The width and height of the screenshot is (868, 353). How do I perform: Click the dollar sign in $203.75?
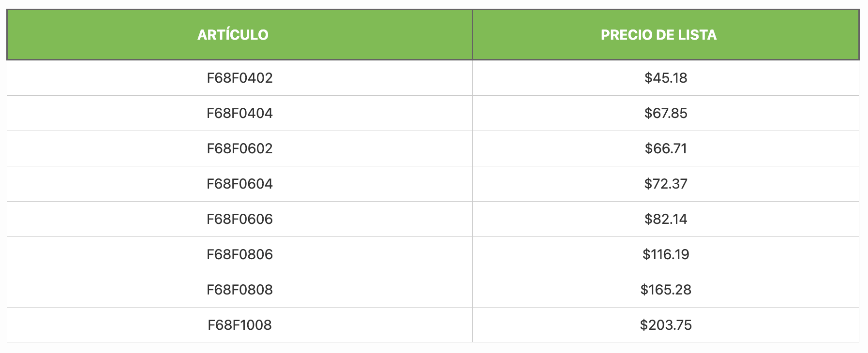tap(644, 325)
